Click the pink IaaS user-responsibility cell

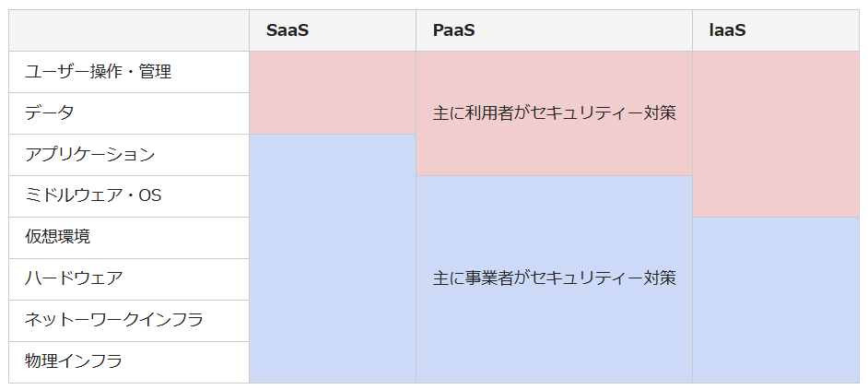[775, 134]
